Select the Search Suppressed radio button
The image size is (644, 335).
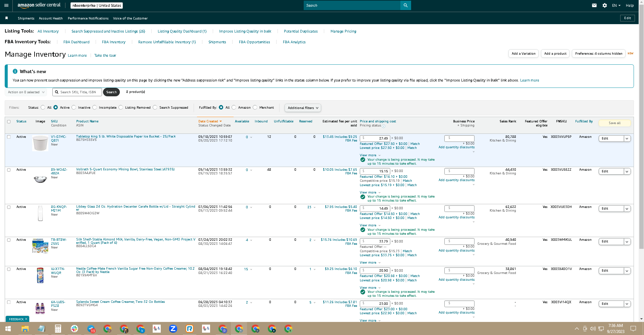pyautogui.click(x=155, y=108)
